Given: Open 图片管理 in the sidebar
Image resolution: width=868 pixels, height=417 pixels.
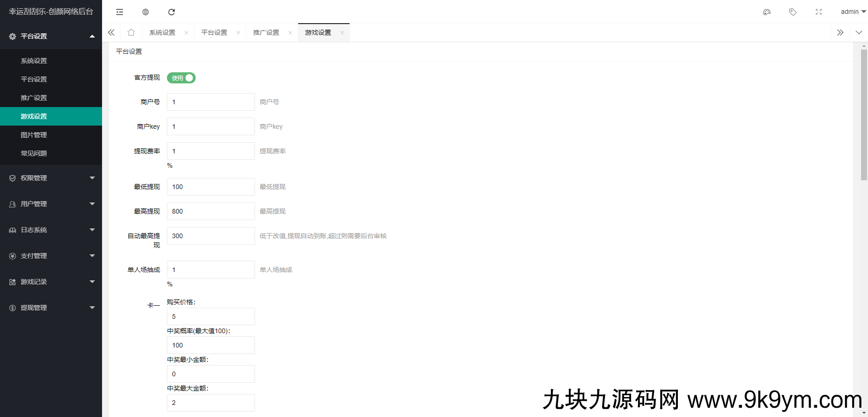Looking at the screenshot, I should pyautogui.click(x=33, y=134).
